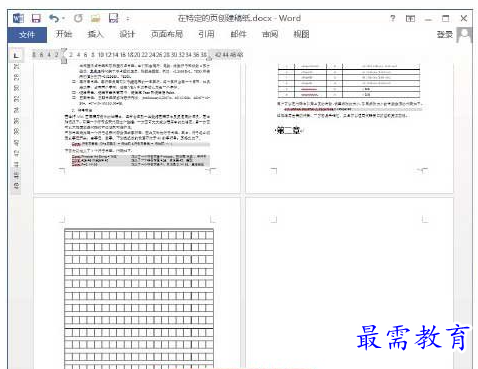Click the user account avatar picture

click(x=464, y=35)
